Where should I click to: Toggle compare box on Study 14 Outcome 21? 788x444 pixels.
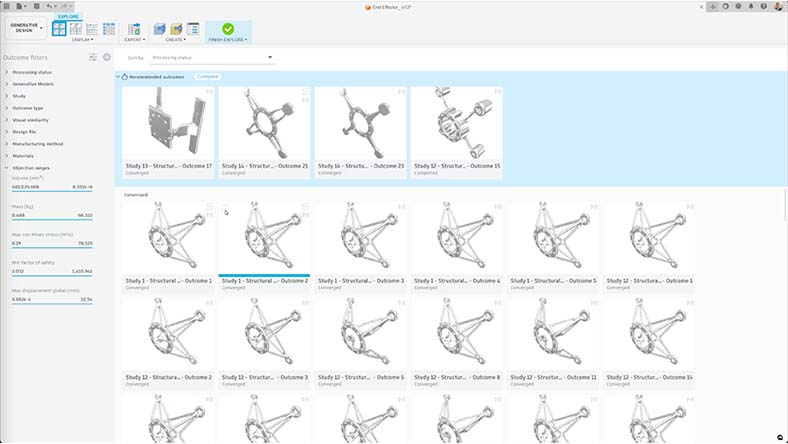click(306, 91)
